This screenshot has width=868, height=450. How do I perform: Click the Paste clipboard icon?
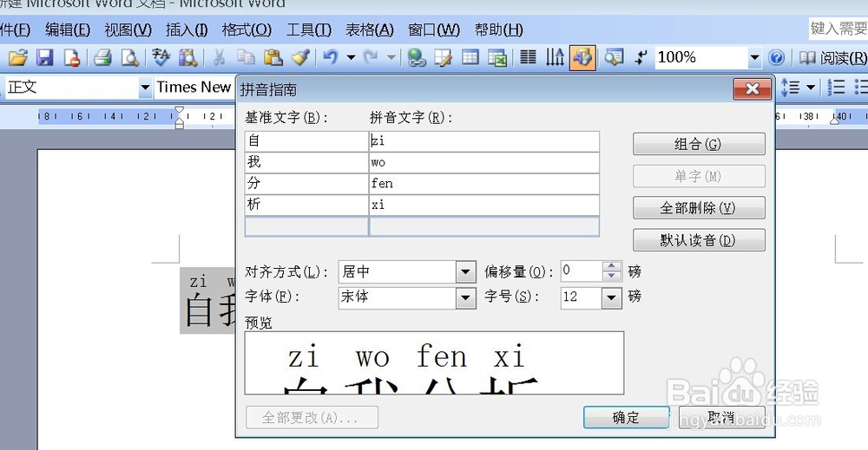point(273,57)
